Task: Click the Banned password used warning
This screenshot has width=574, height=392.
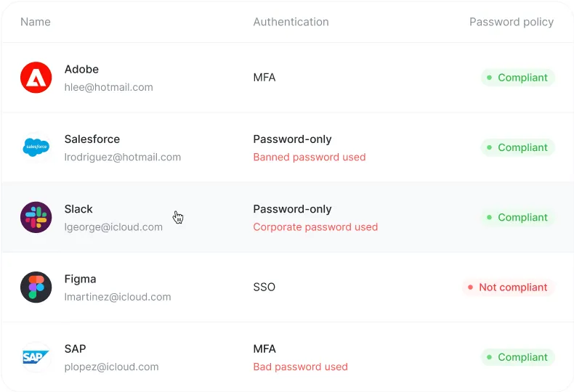Action: click(x=309, y=157)
